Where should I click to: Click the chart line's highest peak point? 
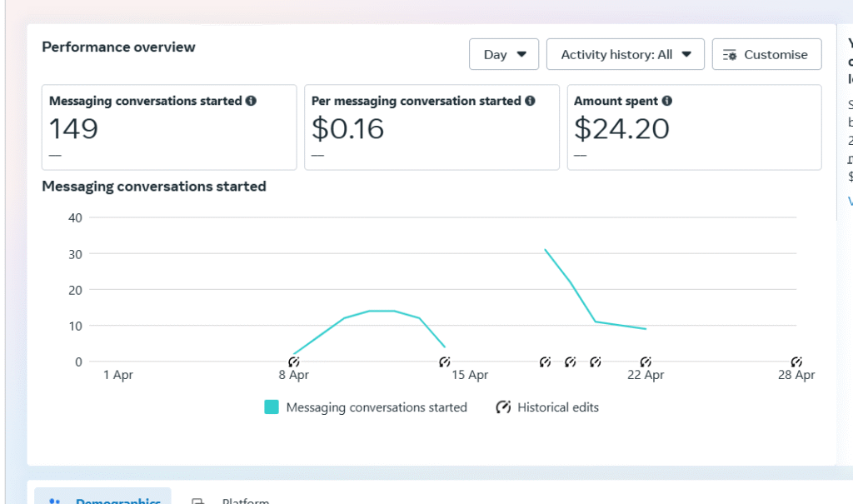pyautogui.click(x=545, y=249)
